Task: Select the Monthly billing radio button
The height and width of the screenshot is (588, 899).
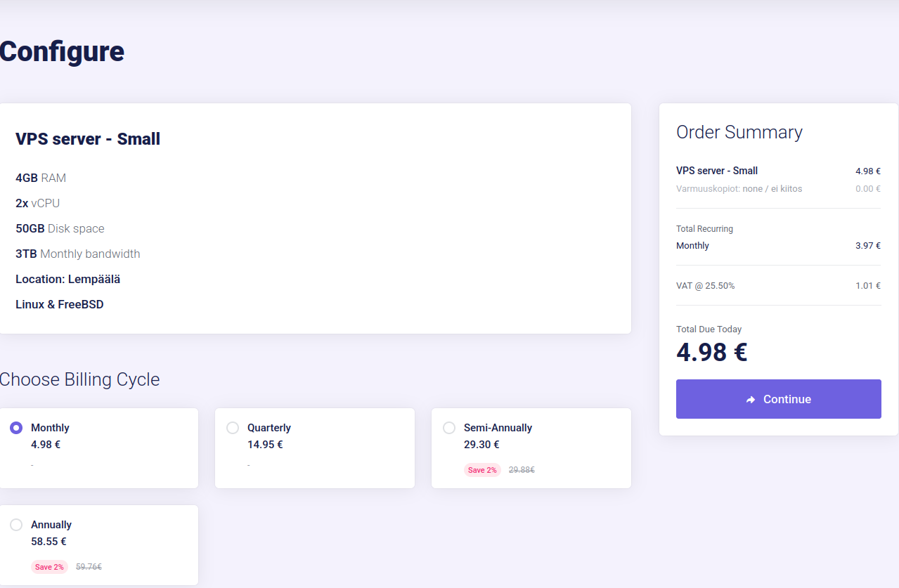Action: tap(16, 428)
